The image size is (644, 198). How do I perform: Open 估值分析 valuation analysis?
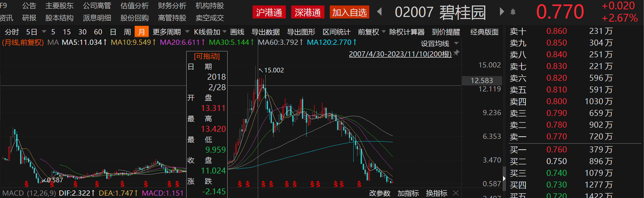(x=134, y=5)
